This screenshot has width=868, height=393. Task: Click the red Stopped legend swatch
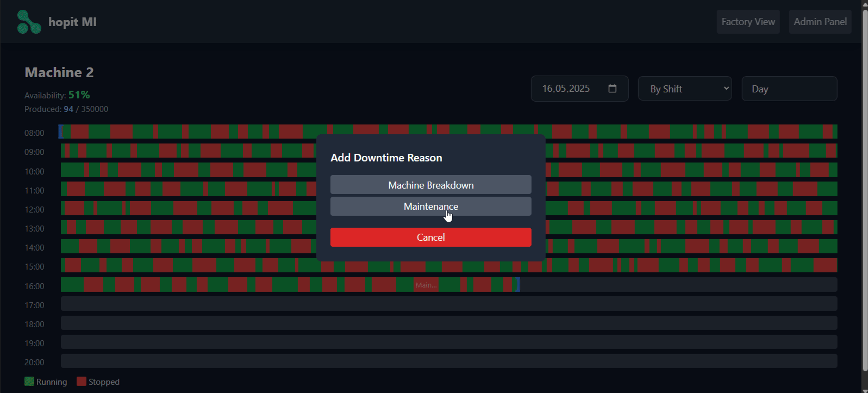[82, 382]
